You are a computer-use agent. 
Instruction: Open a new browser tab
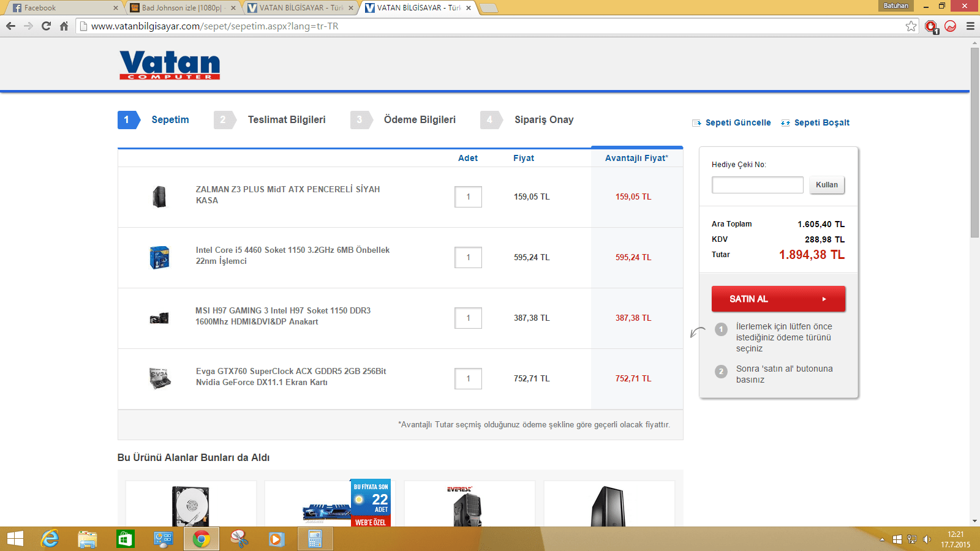click(488, 8)
